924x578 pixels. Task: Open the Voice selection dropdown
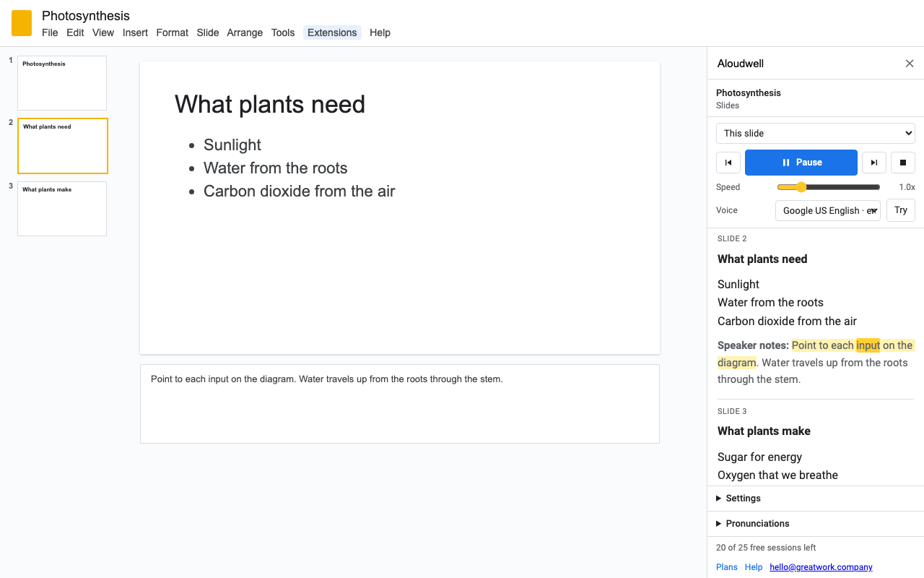tap(828, 211)
